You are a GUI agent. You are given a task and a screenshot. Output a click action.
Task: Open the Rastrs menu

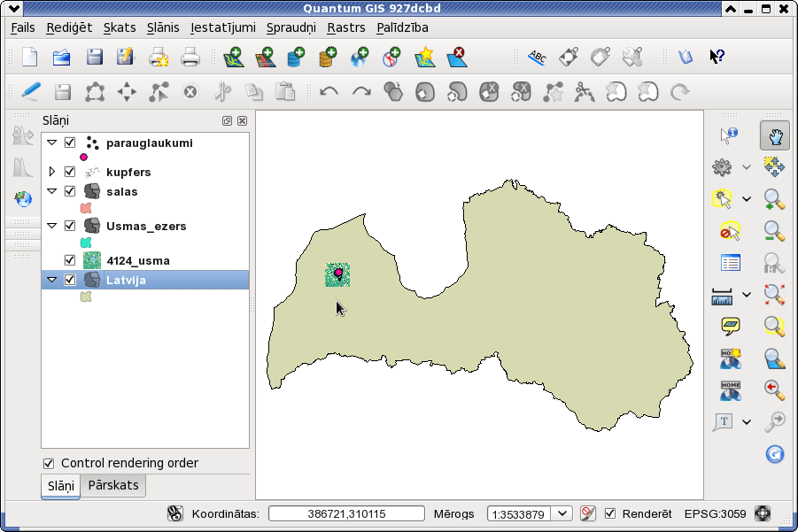click(x=346, y=27)
